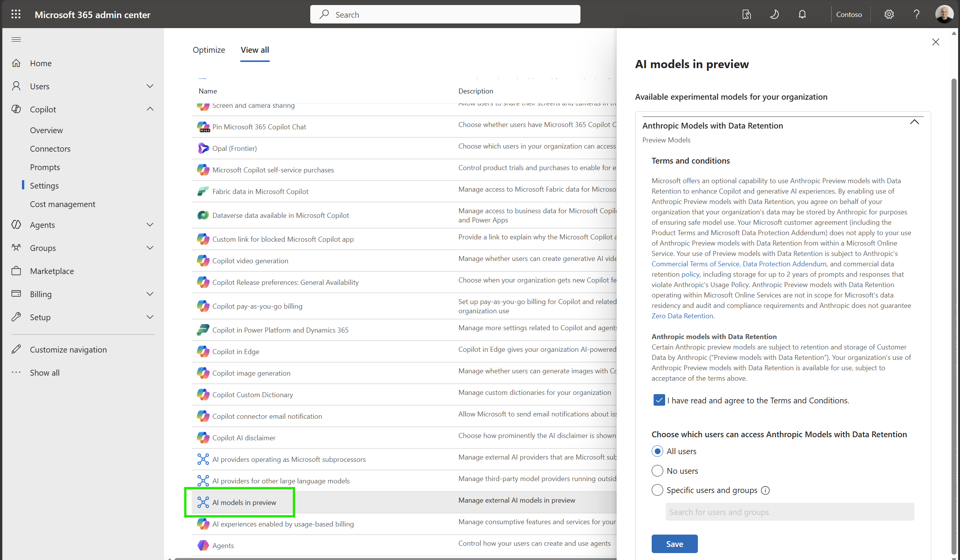Click the Customize navigation pencil icon
This screenshot has width=960, height=560.
pos(16,349)
